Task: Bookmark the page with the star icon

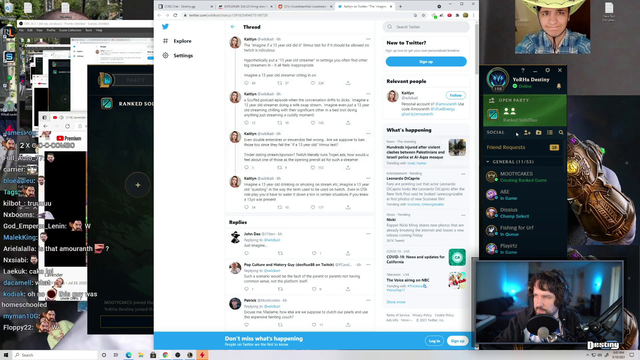Action: click(x=424, y=15)
